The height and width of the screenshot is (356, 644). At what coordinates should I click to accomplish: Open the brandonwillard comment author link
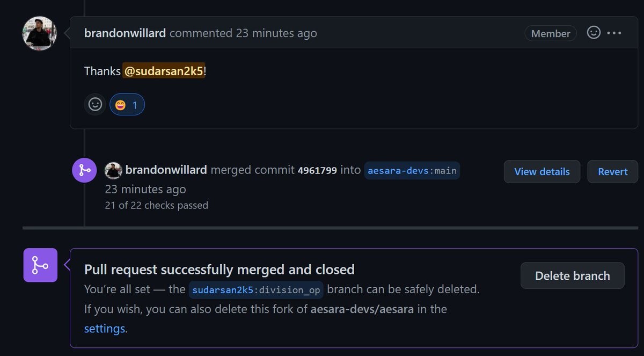[125, 33]
